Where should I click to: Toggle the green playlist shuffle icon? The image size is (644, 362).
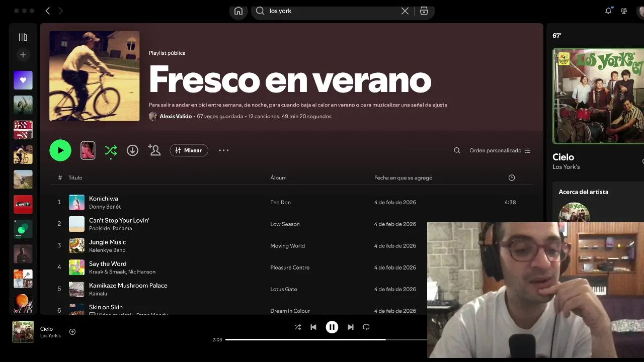tap(111, 150)
